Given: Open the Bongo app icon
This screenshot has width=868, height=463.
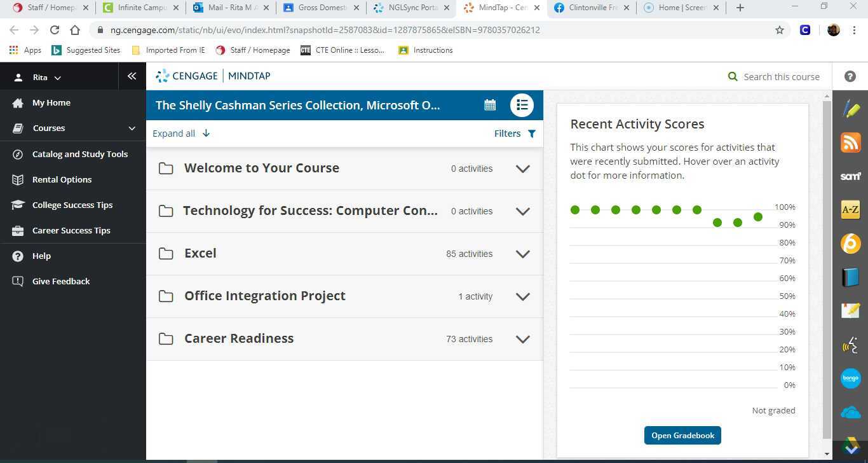Looking at the screenshot, I should 850,378.
